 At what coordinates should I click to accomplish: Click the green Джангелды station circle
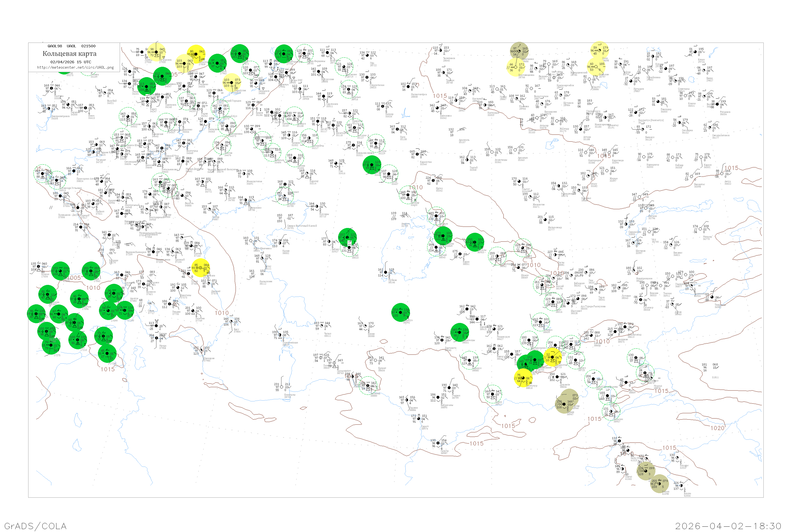point(459,332)
